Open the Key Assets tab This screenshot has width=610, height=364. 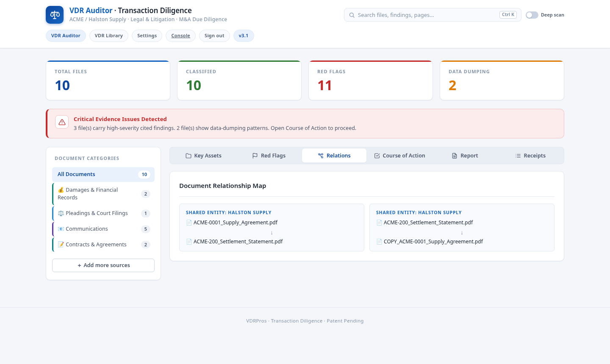(203, 156)
